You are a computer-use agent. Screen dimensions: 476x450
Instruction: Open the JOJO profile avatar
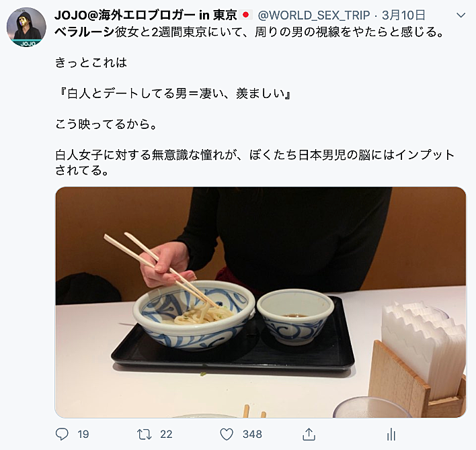tap(26, 27)
